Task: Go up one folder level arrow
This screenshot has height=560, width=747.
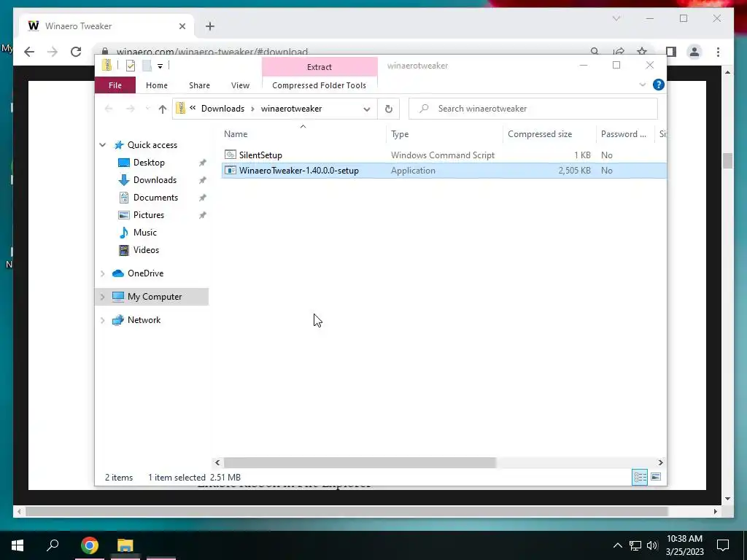Action: (x=163, y=109)
